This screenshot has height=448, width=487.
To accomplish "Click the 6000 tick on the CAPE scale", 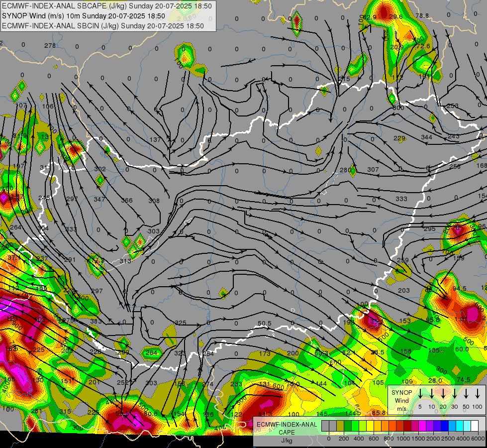I will click(x=478, y=439).
